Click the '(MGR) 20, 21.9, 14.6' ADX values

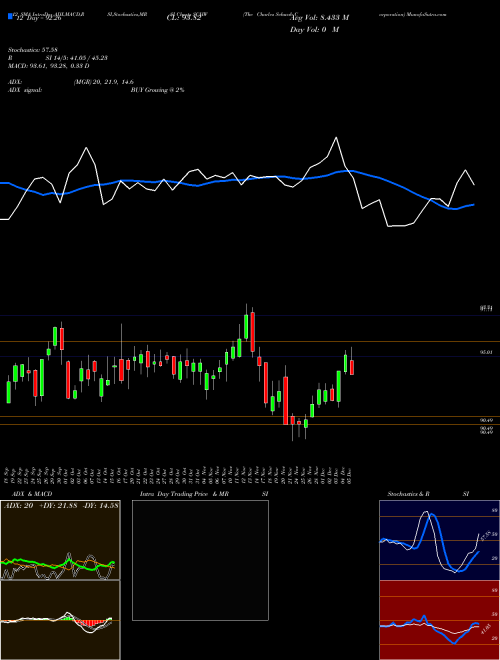(104, 82)
